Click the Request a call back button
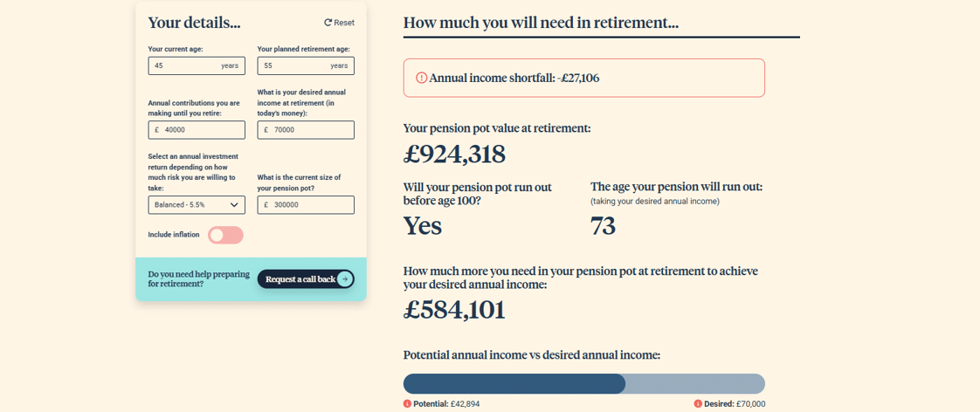Viewport: 980px width, 412px height. pos(306,279)
